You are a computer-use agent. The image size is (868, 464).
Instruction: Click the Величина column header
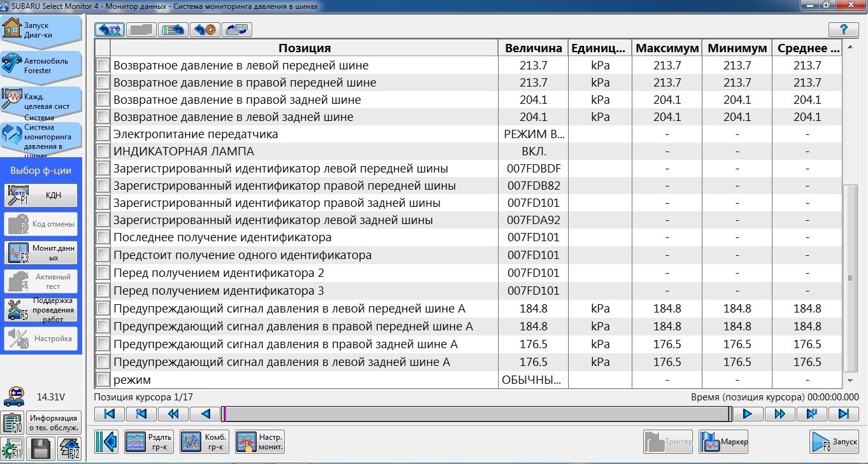coord(534,48)
